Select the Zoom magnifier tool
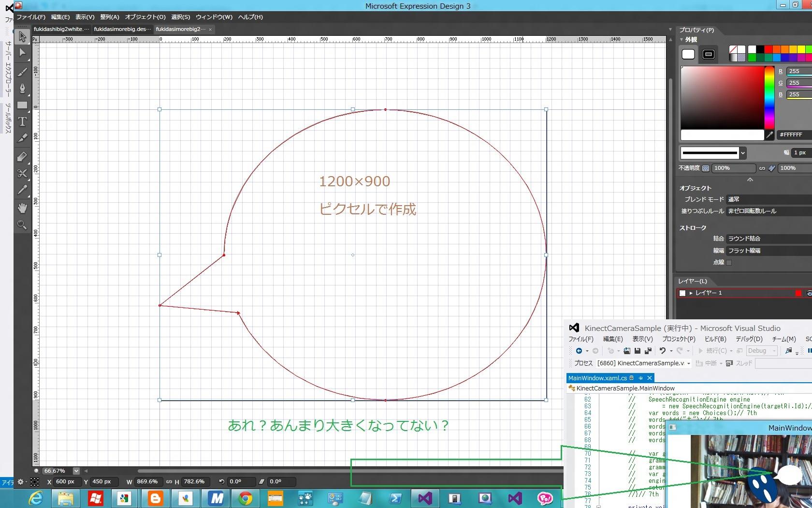812x508 pixels. pyautogui.click(x=22, y=224)
